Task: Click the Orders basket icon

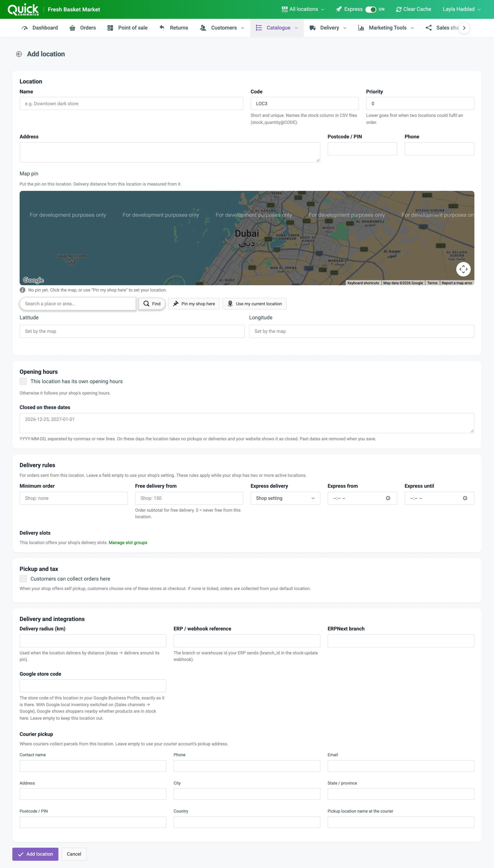Action: [72, 28]
